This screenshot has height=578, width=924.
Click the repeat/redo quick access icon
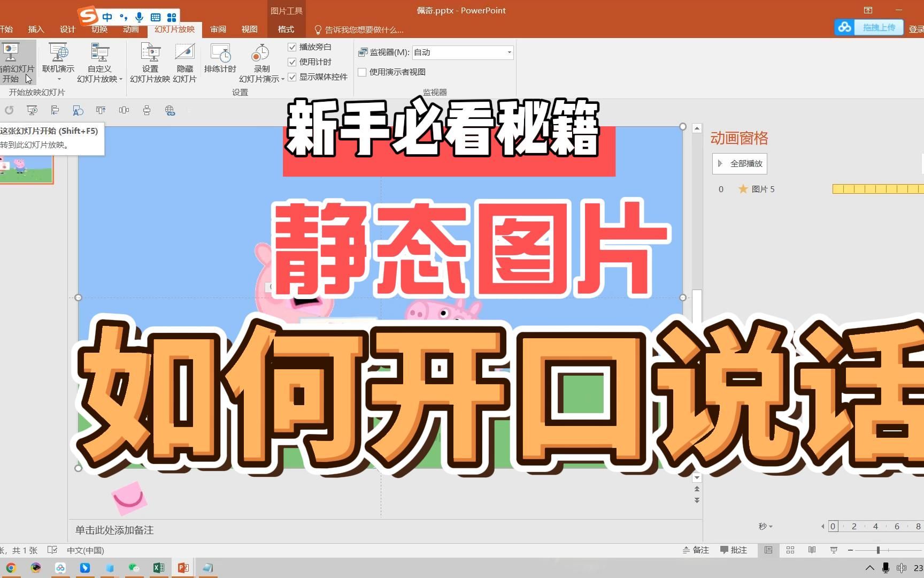[x=9, y=110]
